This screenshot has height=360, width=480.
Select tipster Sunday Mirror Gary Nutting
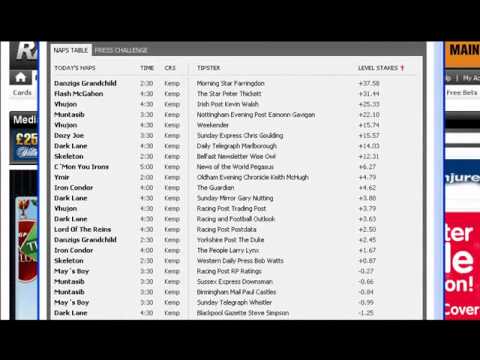235,198
